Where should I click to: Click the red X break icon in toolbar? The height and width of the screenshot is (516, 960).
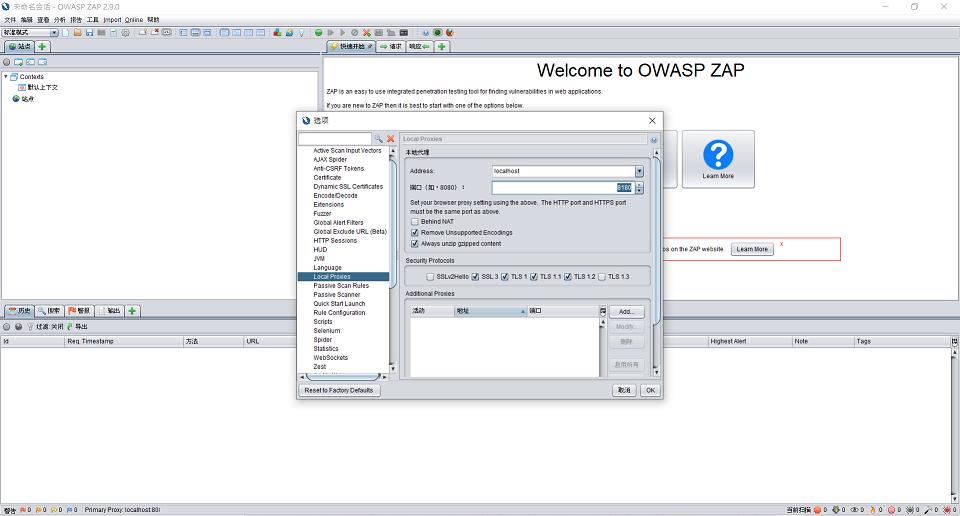click(x=367, y=32)
